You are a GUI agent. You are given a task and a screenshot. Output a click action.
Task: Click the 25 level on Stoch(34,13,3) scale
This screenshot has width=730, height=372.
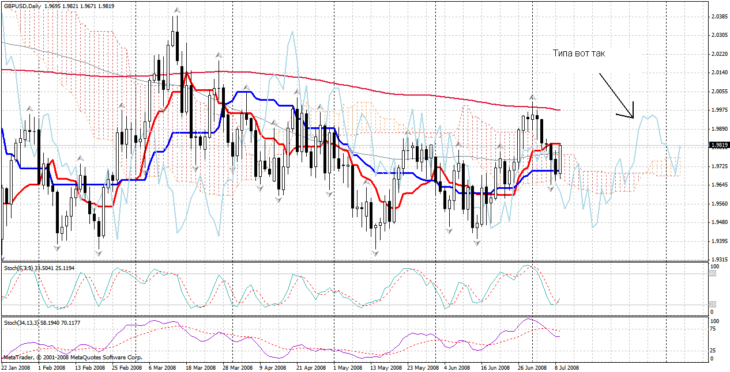(x=713, y=350)
